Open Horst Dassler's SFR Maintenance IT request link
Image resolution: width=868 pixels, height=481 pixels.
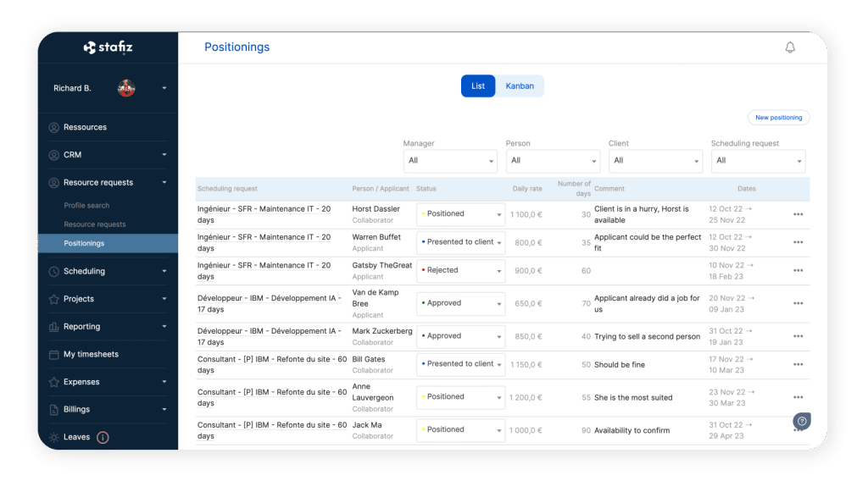(x=264, y=214)
